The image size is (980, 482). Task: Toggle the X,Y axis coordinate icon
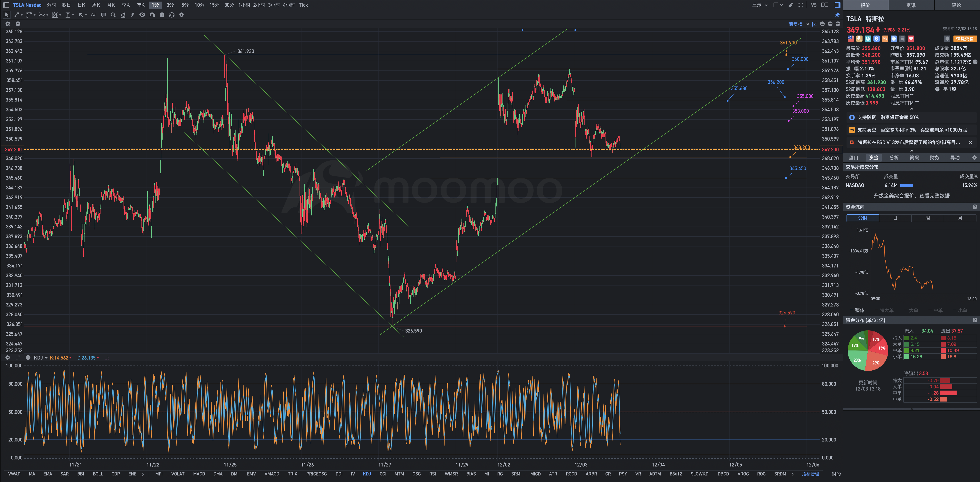[814, 24]
